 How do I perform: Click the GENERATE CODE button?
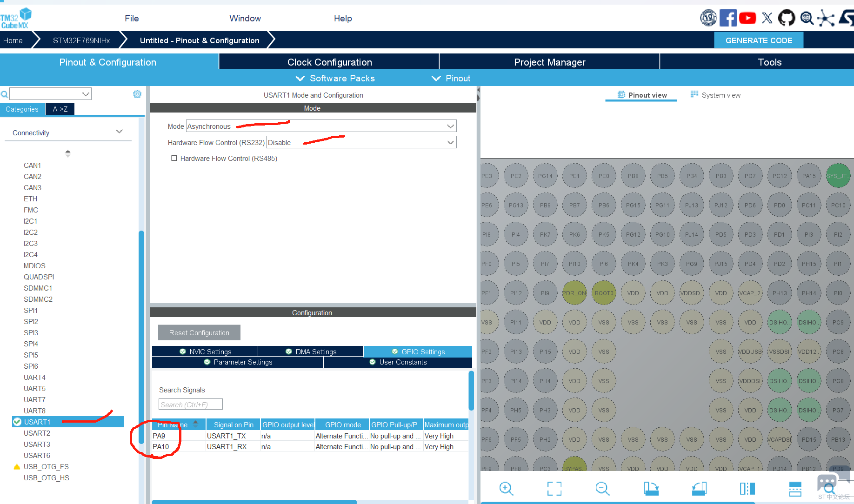click(x=759, y=40)
